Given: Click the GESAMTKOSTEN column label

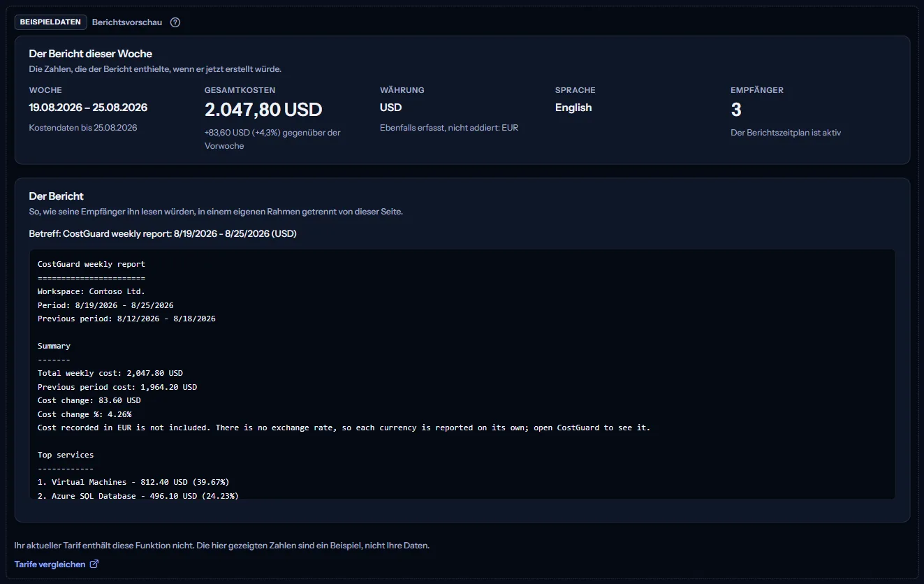Looking at the screenshot, I should pos(240,90).
